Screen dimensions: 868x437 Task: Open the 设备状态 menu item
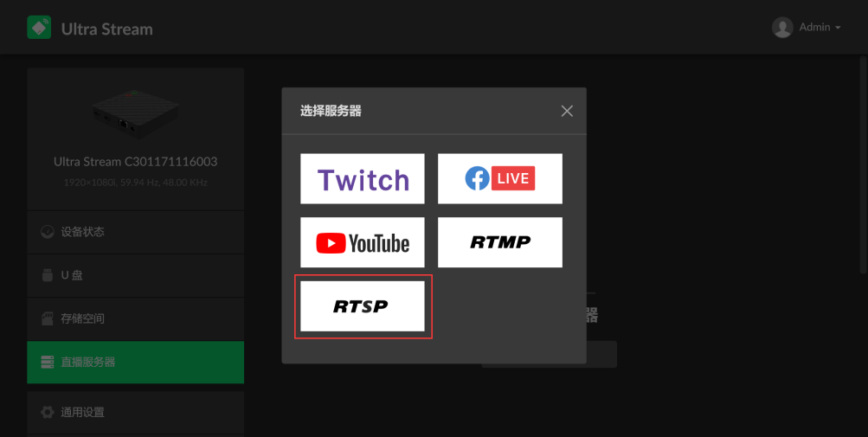(x=136, y=232)
